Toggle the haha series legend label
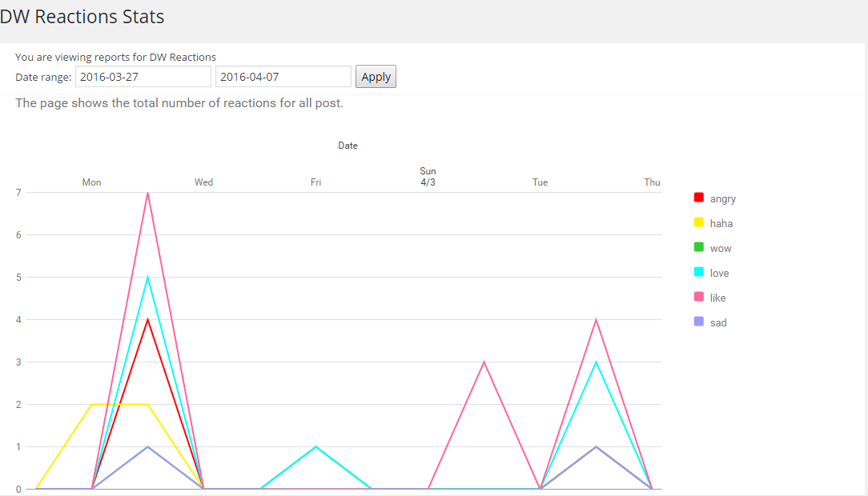 [x=721, y=224]
